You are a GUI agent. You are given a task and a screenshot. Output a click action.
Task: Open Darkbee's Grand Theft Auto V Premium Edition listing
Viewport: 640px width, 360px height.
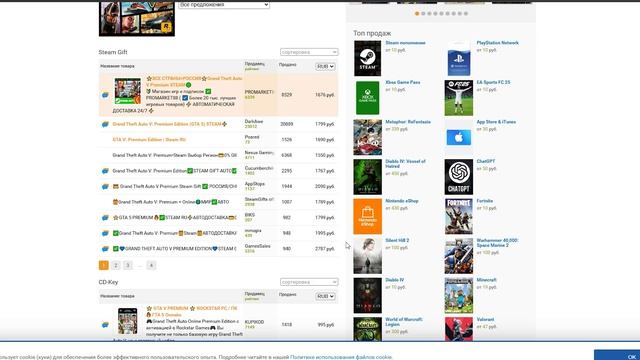[x=169, y=124]
